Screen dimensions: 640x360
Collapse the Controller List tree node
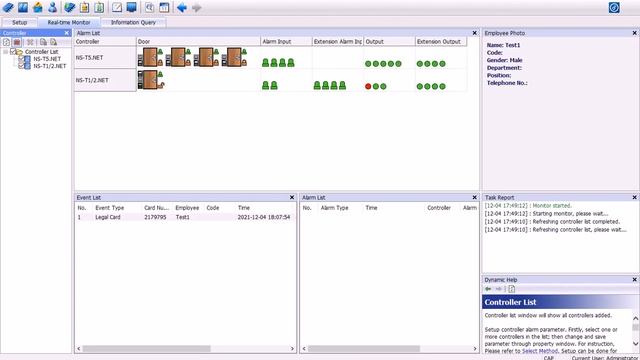point(5,52)
